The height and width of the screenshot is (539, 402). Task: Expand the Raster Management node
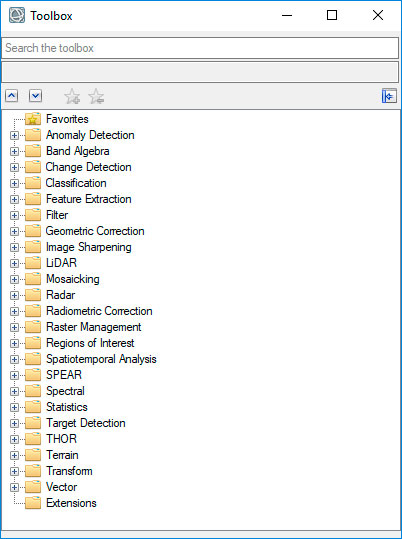tap(14, 327)
